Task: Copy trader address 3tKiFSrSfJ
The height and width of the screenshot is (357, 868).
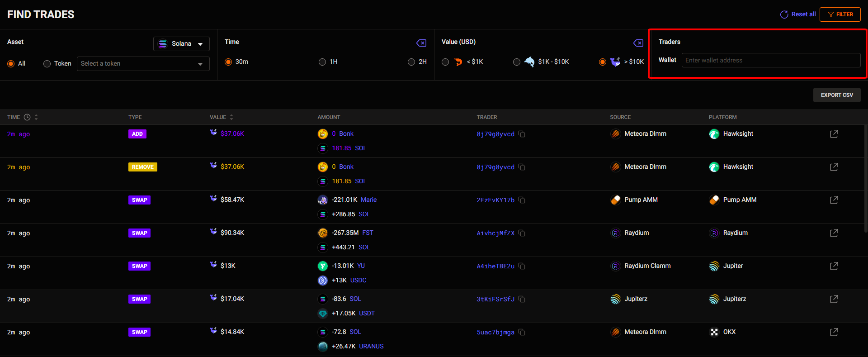Action: (522, 299)
